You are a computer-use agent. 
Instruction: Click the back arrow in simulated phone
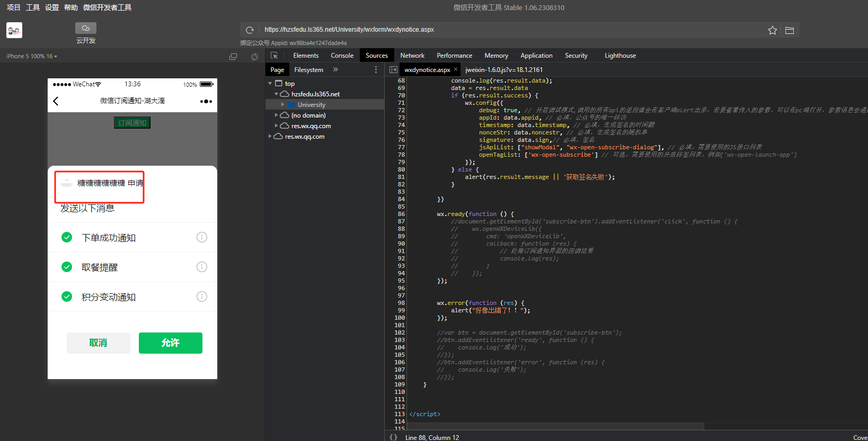tap(56, 101)
